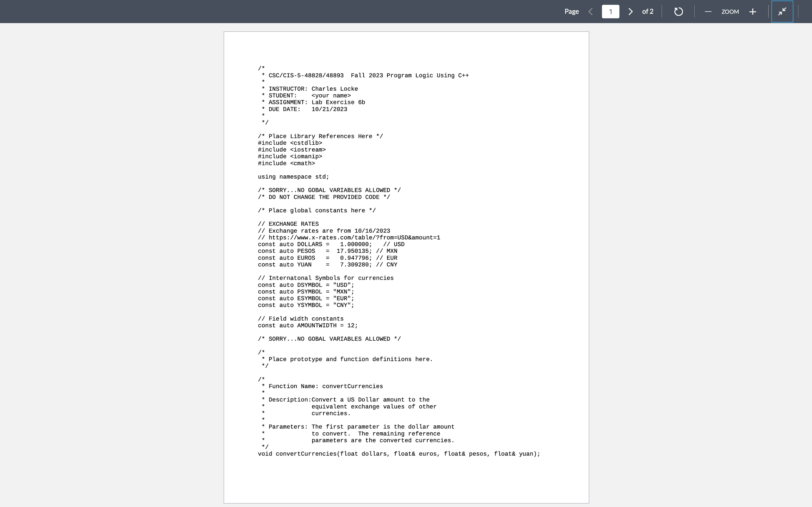Zoom in on the PDF
The width and height of the screenshot is (812, 507).
(753, 11)
